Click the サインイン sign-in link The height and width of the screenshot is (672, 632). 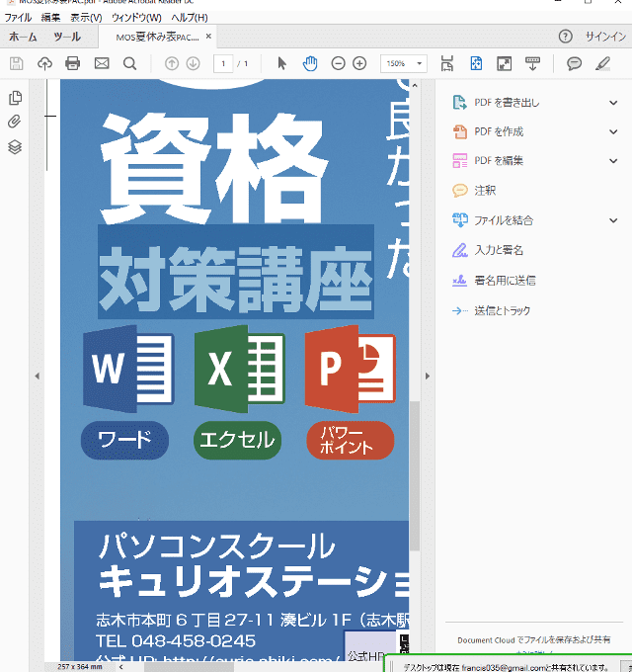(x=605, y=37)
